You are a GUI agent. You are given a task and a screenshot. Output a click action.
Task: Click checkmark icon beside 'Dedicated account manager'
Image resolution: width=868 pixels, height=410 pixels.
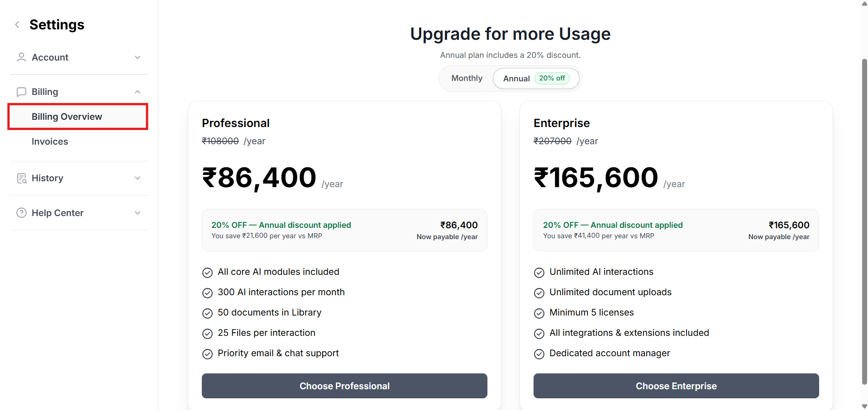[539, 354]
